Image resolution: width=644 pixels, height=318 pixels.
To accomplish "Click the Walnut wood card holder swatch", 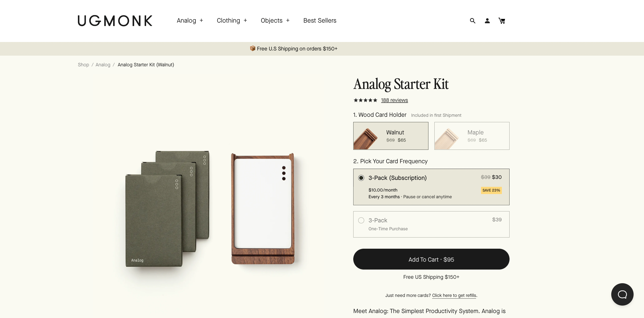I will (390, 136).
